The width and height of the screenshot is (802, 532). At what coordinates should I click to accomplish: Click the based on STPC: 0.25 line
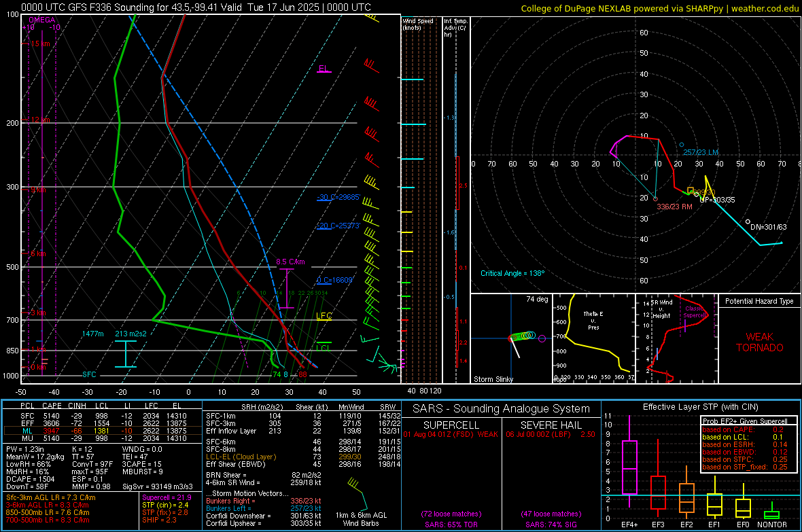[x=745, y=459]
